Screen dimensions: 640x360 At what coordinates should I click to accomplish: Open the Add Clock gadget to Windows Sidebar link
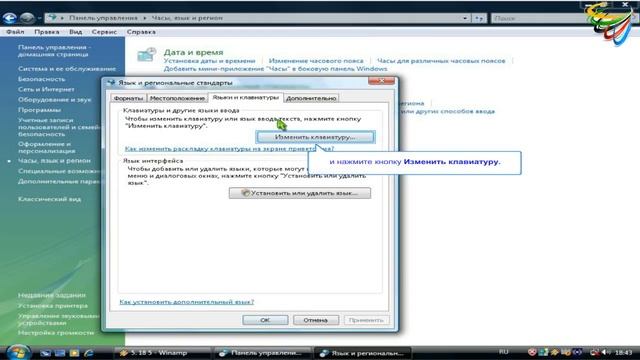click(x=276, y=69)
